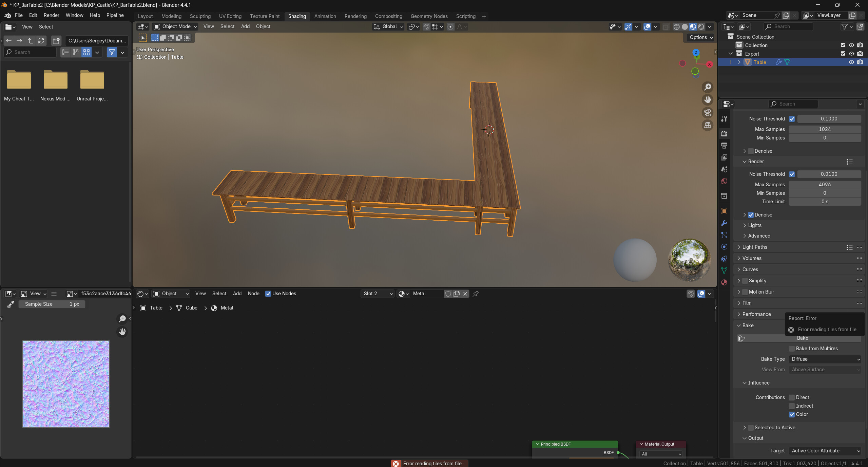
Task: Switch to orthographic grid view icon
Action: (x=708, y=125)
